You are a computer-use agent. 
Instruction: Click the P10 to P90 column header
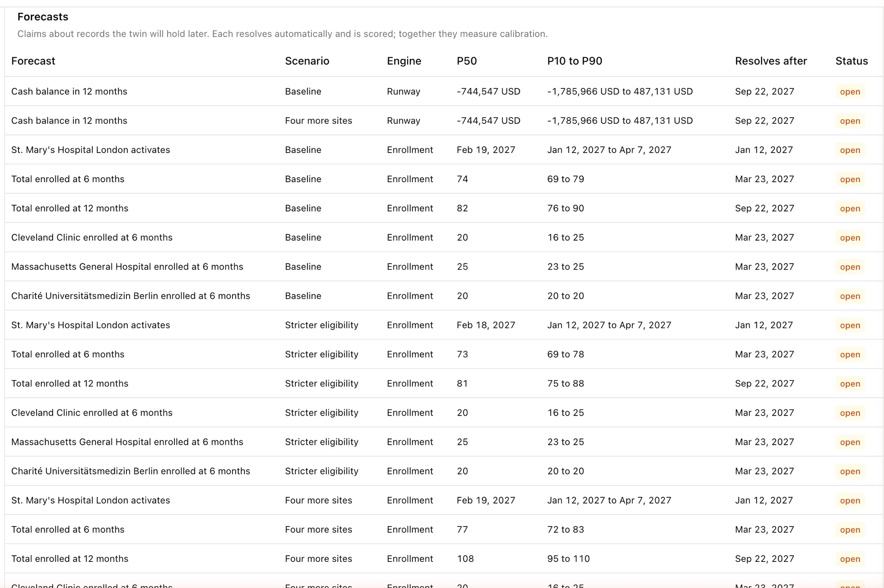[575, 61]
